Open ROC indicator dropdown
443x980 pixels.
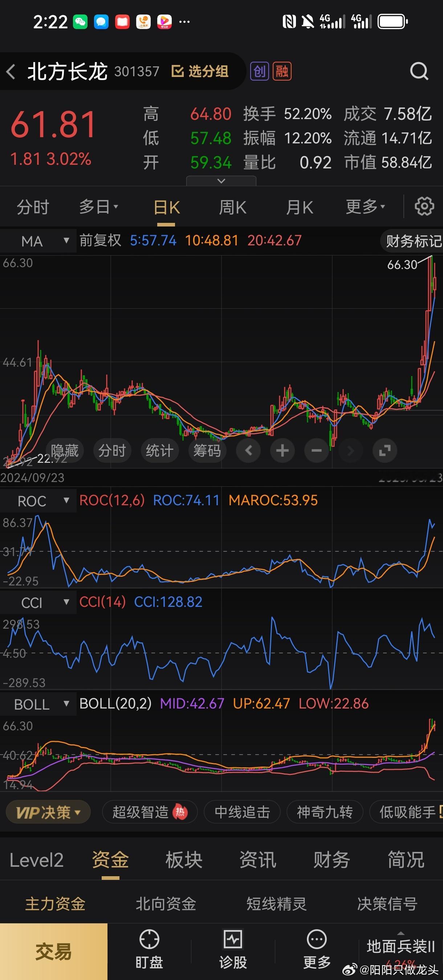click(38, 501)
